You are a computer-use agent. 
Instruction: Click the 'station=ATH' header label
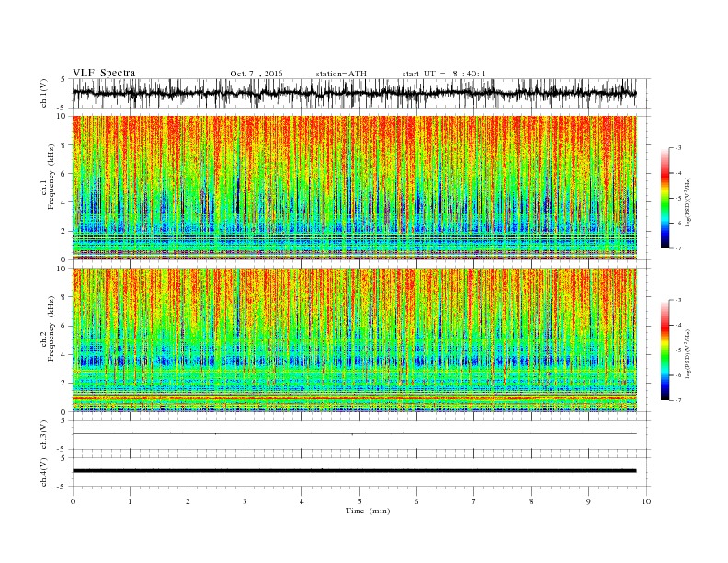click(x=341, y=74)
